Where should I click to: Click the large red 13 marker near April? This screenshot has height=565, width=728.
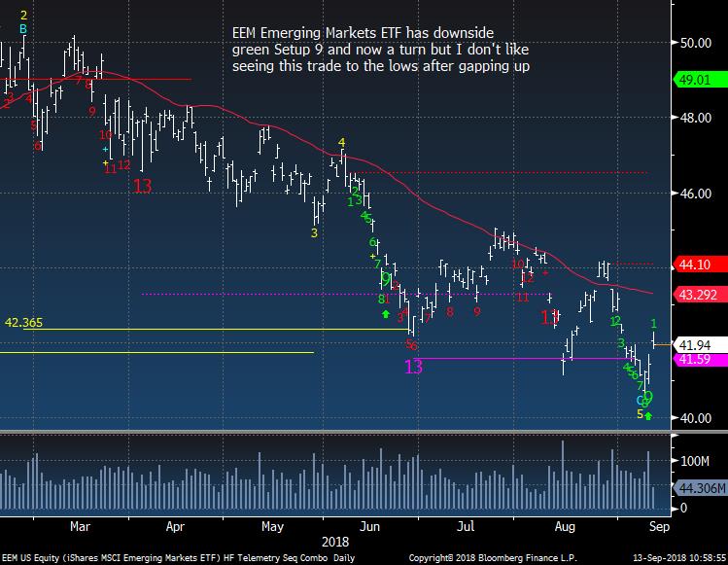(x=143, y=187)
